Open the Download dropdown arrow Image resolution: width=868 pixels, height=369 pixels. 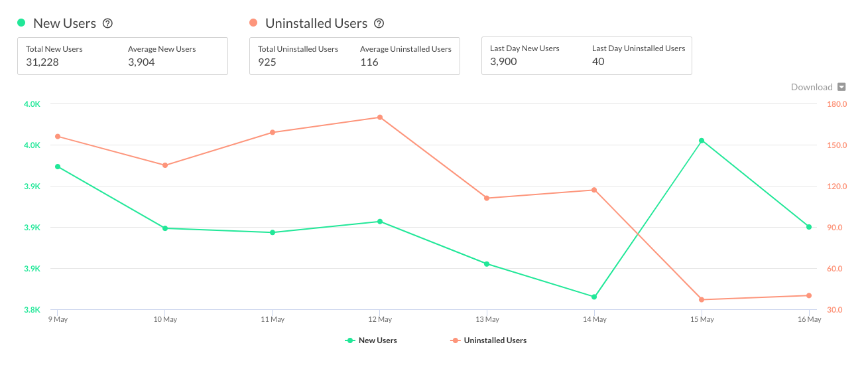[841, 87]
